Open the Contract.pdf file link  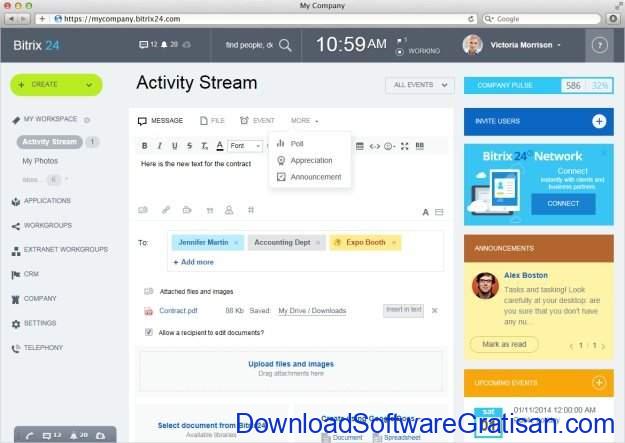click(178, 311)
